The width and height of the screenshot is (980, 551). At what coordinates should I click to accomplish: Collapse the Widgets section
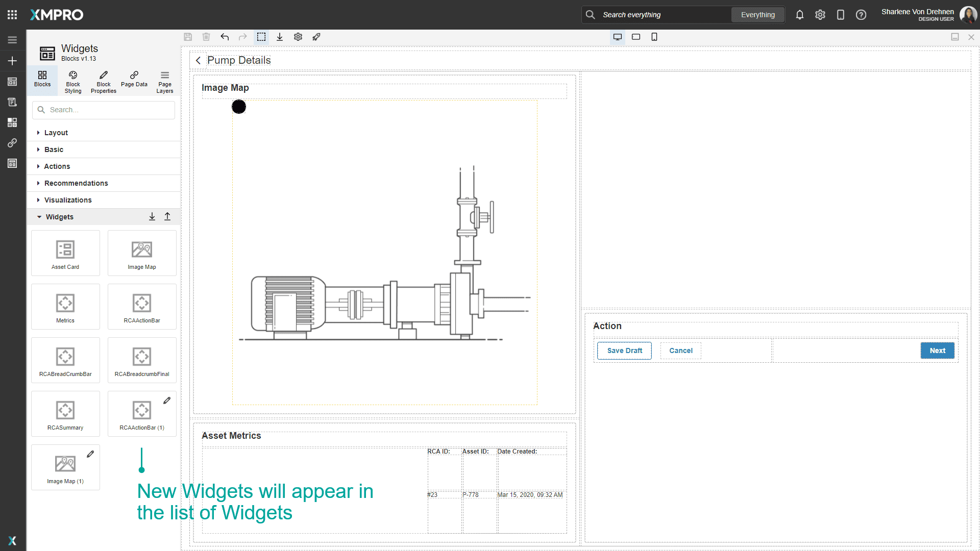click(x=59, y=216)
